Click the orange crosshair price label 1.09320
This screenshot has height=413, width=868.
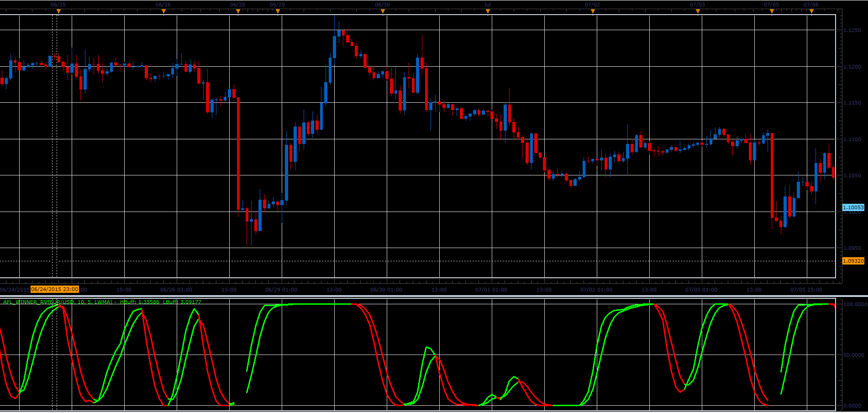[x=853, y=261]
